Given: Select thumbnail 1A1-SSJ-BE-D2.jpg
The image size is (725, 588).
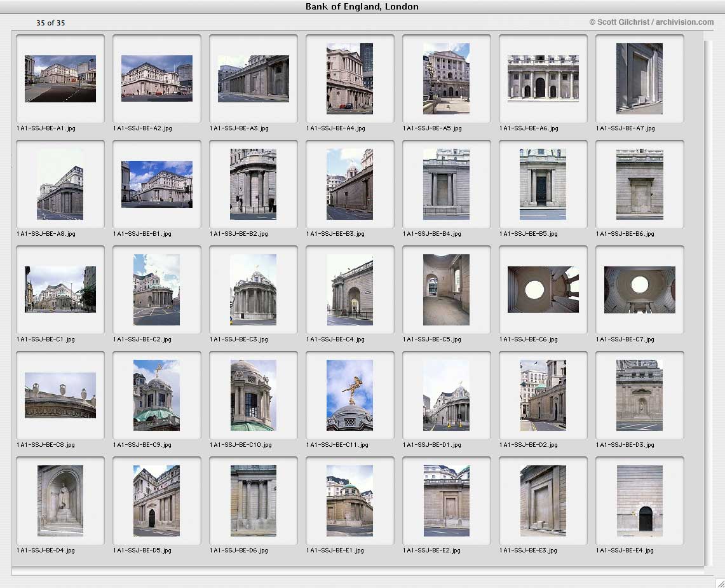Looking at the screenshot, I should click(x=543, y=395).
